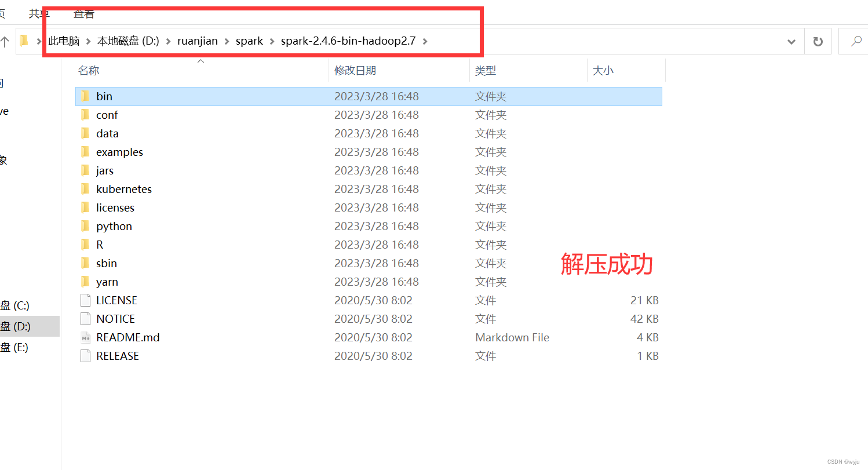This screenshot has height=470, width=868.
Task: Go up one folder with the up arrow
Action: pos(5,41)
